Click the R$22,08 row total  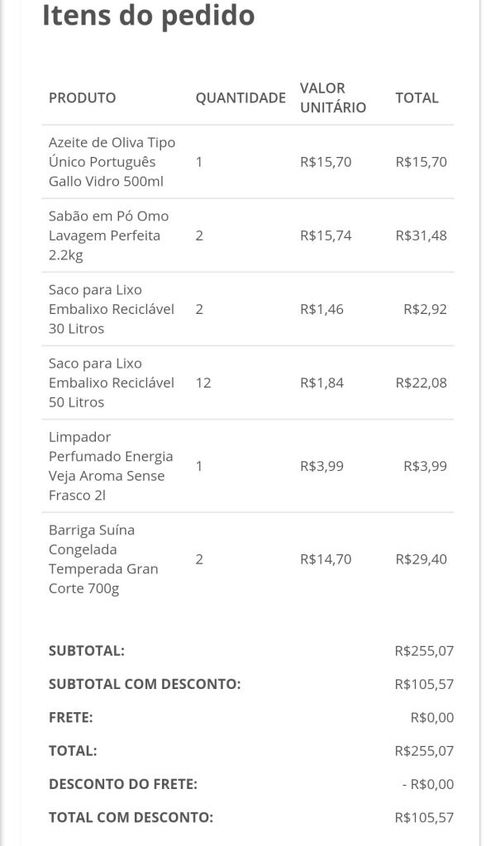(421, 383)
